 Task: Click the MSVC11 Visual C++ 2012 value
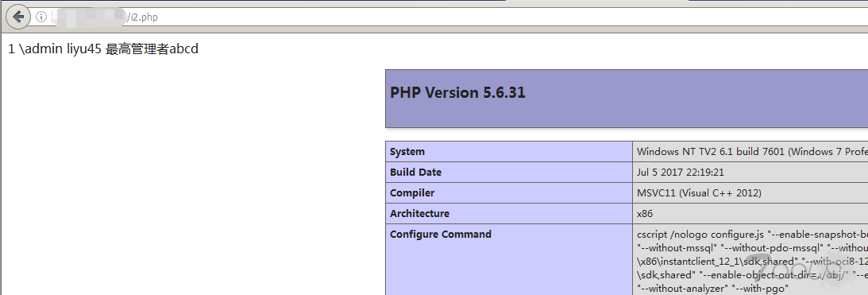[x=699, y=193]
